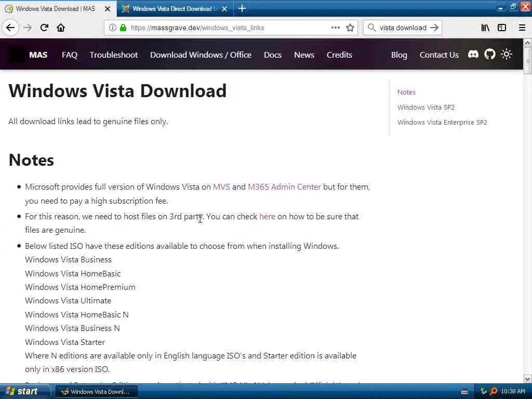Image resolution: width=532 pixels, height=399 pixels.
Task: Click the Windows Vista Business N text
Action: point(72,328)
